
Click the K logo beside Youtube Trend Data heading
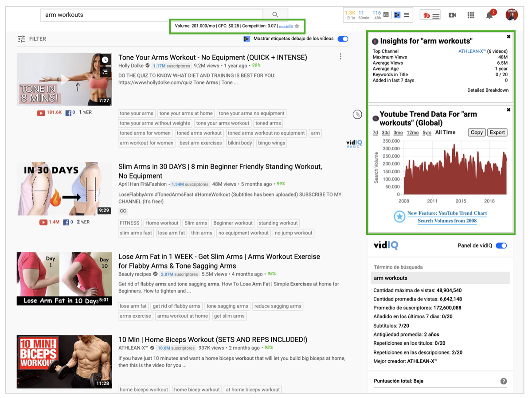pyautogui.click(x=376, y=119)
